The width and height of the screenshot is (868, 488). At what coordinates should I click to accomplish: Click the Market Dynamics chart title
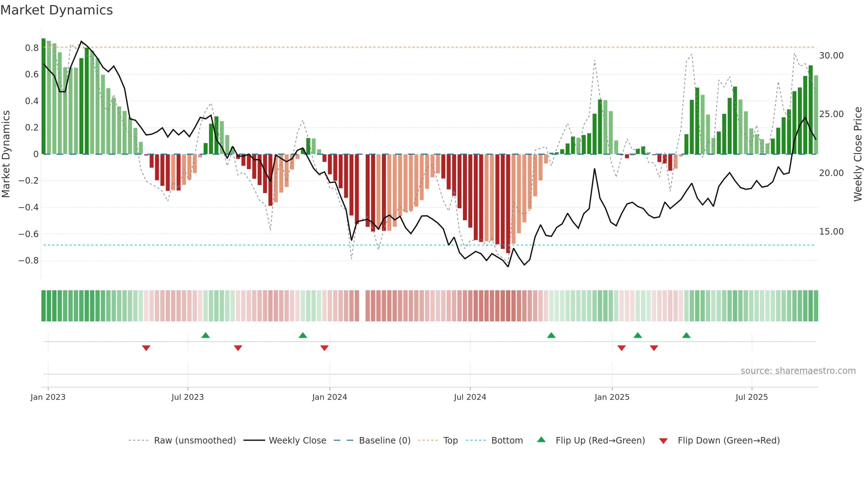[x=56, y=10]
